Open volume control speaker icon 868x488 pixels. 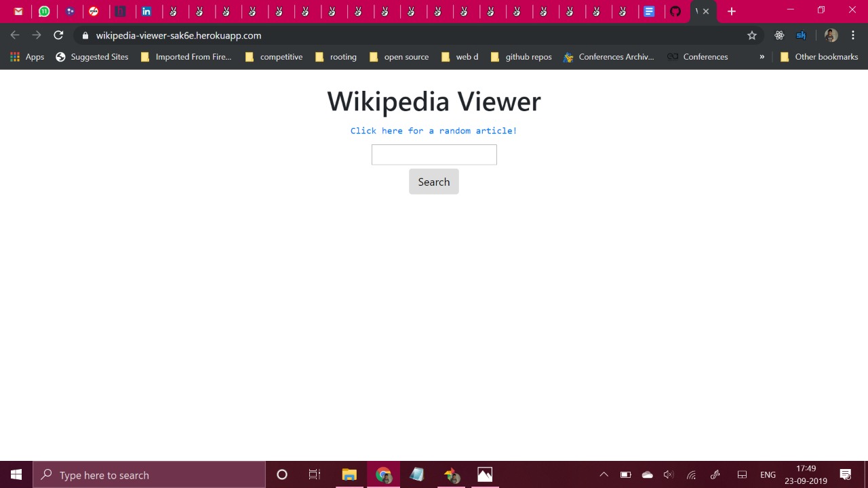coord(669,475)
